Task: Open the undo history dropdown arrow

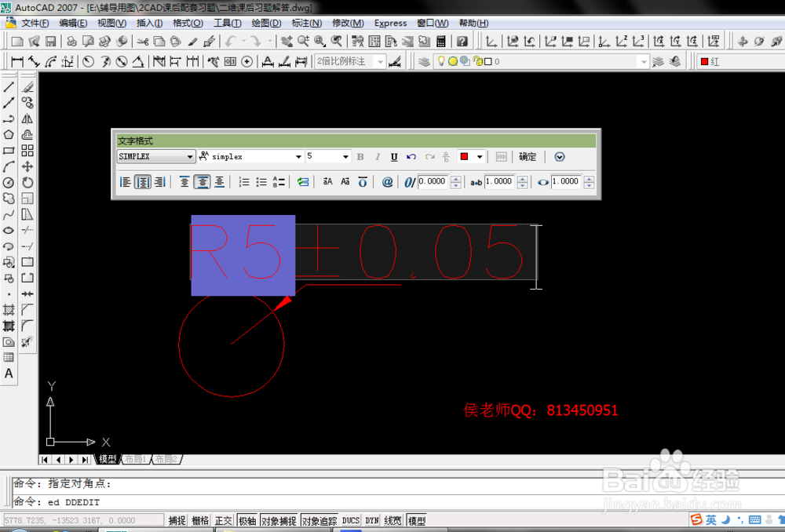Action: (x=244, y=42)
